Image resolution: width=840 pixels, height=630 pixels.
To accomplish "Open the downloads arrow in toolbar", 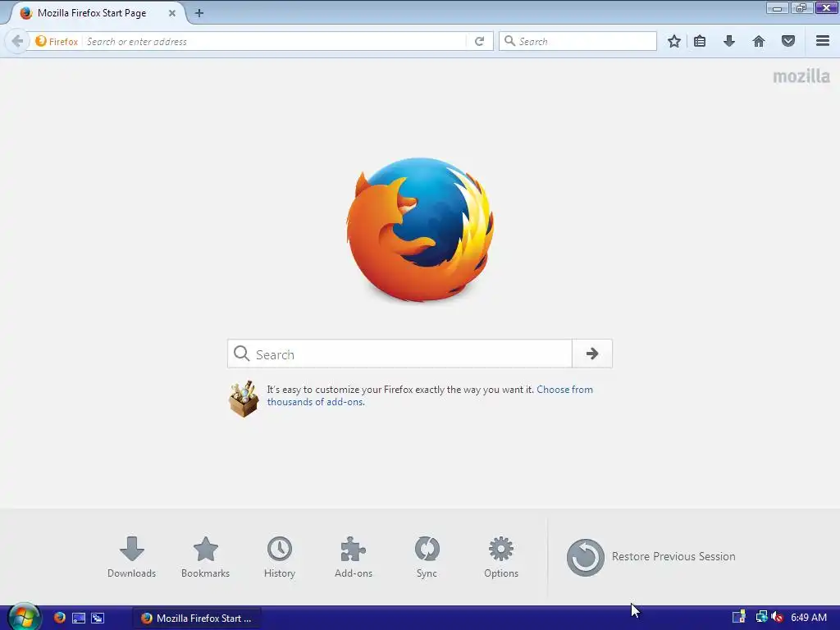I will (729, 41).
